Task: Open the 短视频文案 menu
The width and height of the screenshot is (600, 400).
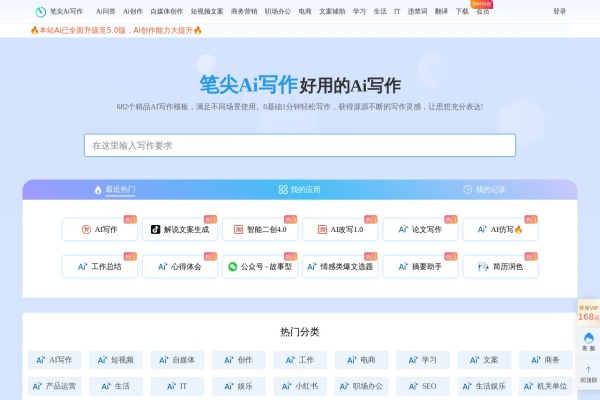Action: click(x=207, y=11)
